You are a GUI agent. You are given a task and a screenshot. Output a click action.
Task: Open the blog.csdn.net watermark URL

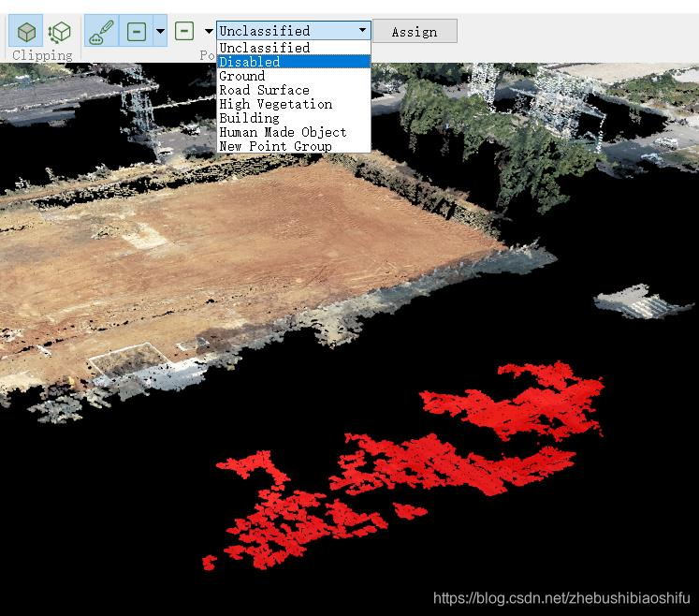561,597
